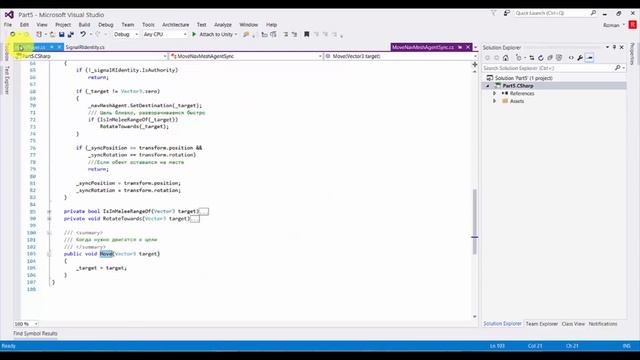Pin the MoveNavMeshAgentSync.cs tab
This screenshot has height=360, width=640.
pos(460,47)
